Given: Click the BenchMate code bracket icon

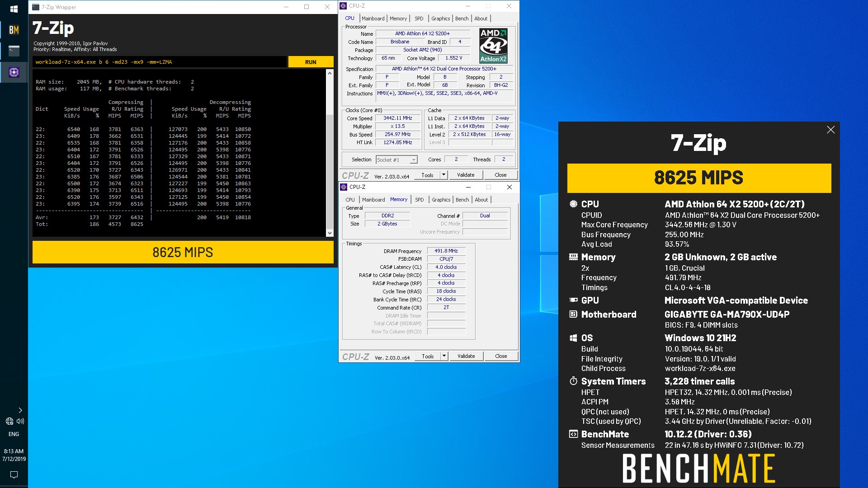Looking at the screenshot, I should point(573,434).
